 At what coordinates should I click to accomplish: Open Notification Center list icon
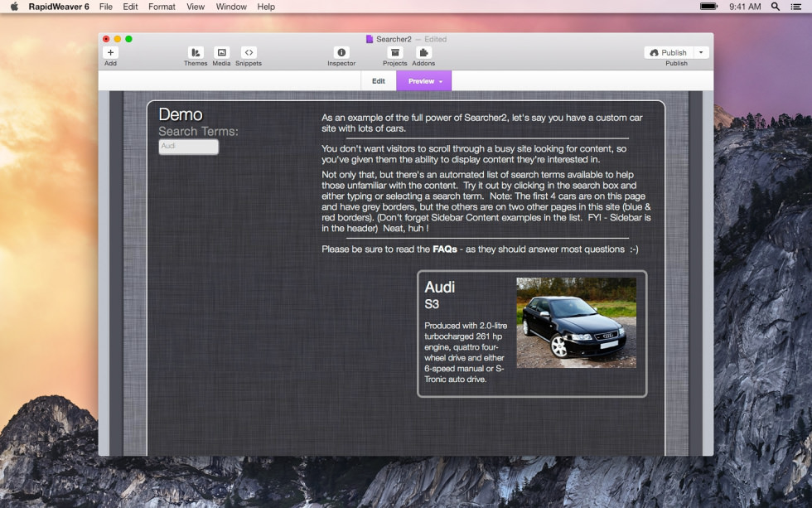click(796, 7)
